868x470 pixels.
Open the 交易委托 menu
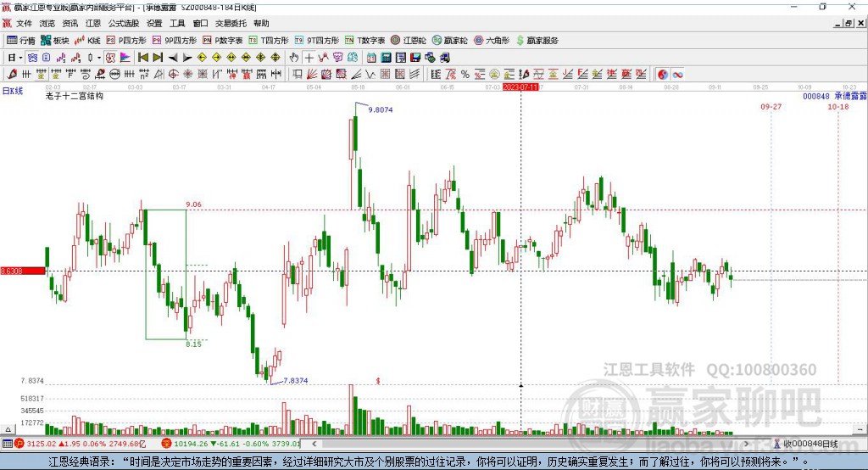[x=231, y=23]
